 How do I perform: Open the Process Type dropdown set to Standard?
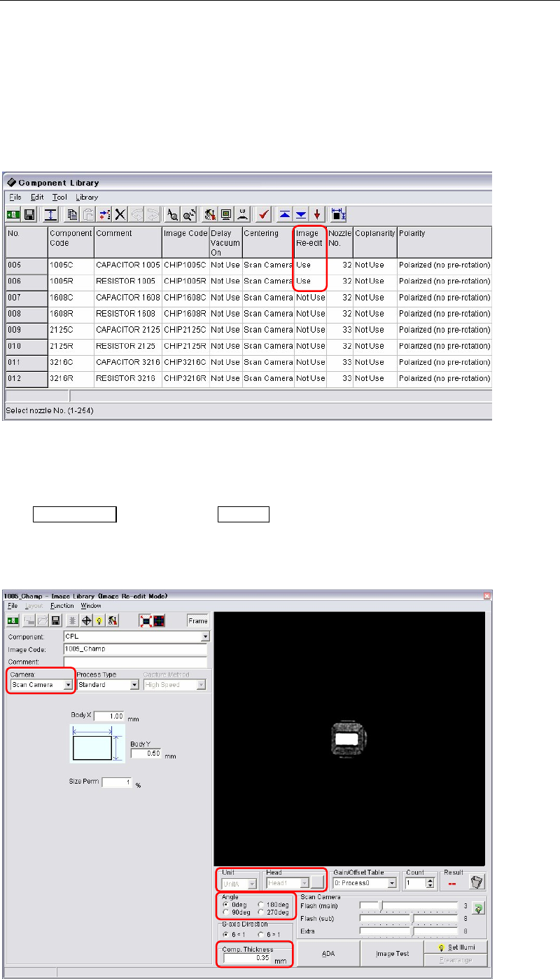coord(134,685)
